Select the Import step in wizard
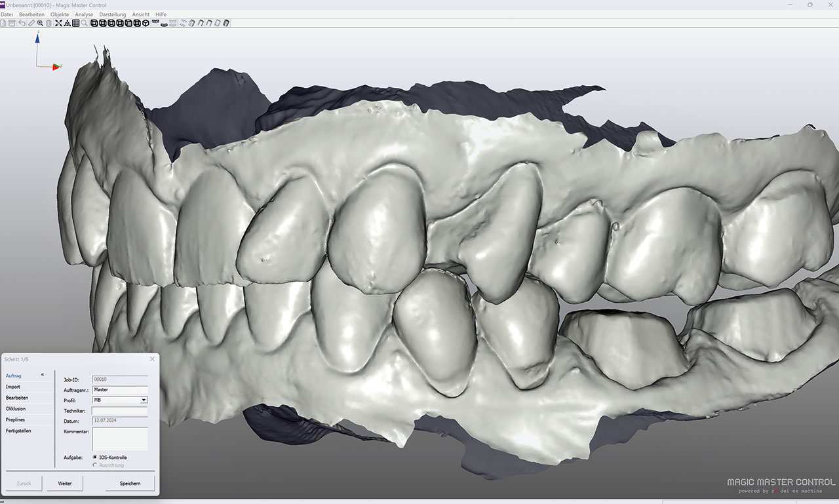The height and width of the screenshot is (504, 839). click(13, 387)
